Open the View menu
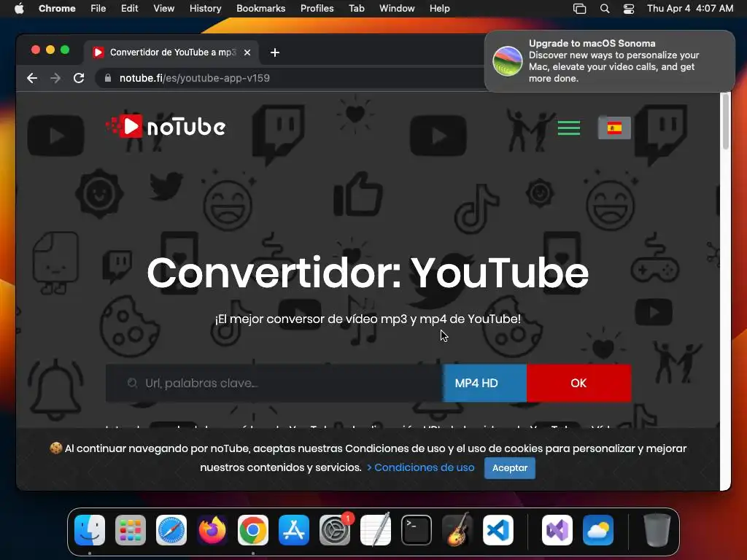The image size is (747, 560). [x=164, y=9]
